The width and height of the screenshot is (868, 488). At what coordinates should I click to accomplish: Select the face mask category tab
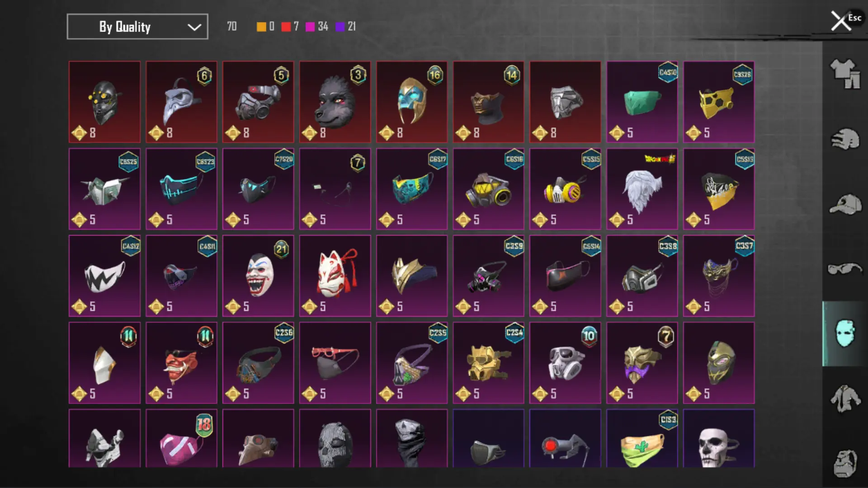[845, 333]
